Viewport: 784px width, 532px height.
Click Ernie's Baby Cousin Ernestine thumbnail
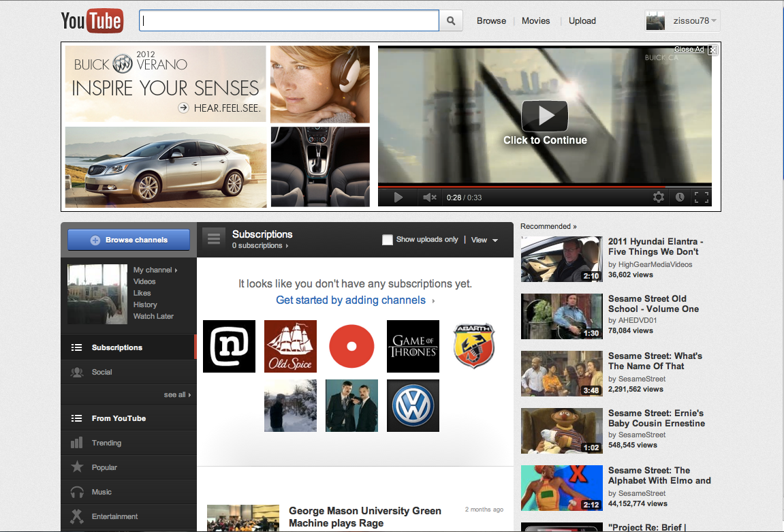[561, 431]
